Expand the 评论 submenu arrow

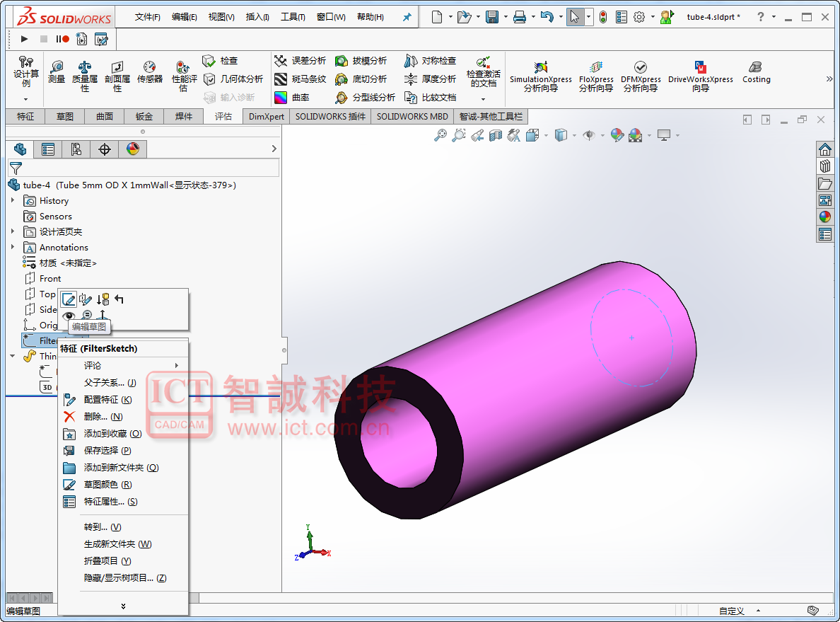pos(177,365)
